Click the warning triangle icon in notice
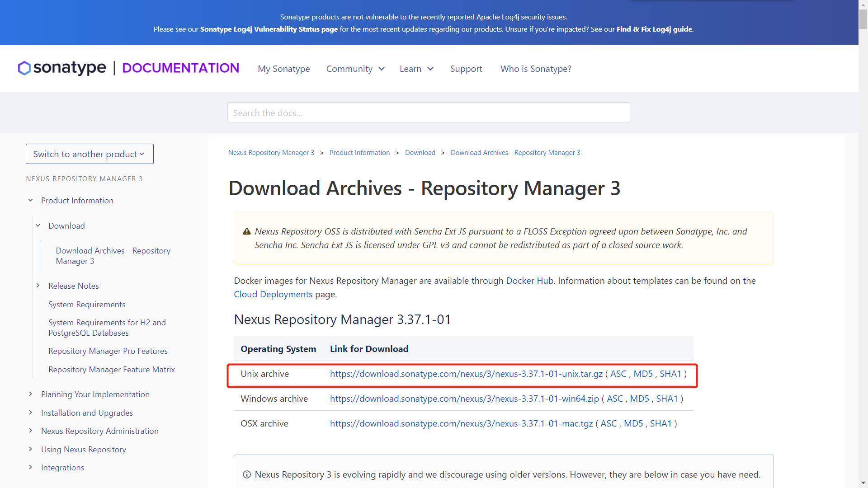Screen dimensions: 868x488 247,232
